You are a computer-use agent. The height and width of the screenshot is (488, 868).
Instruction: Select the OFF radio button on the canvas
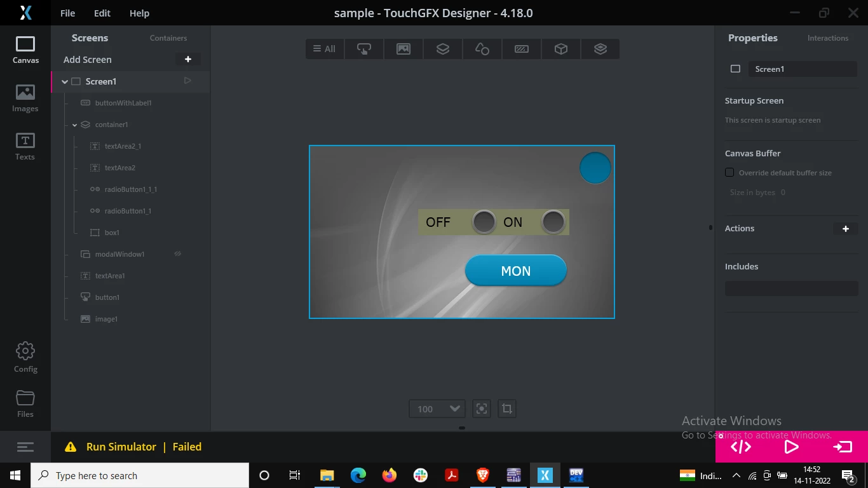(x=484, y=222)
